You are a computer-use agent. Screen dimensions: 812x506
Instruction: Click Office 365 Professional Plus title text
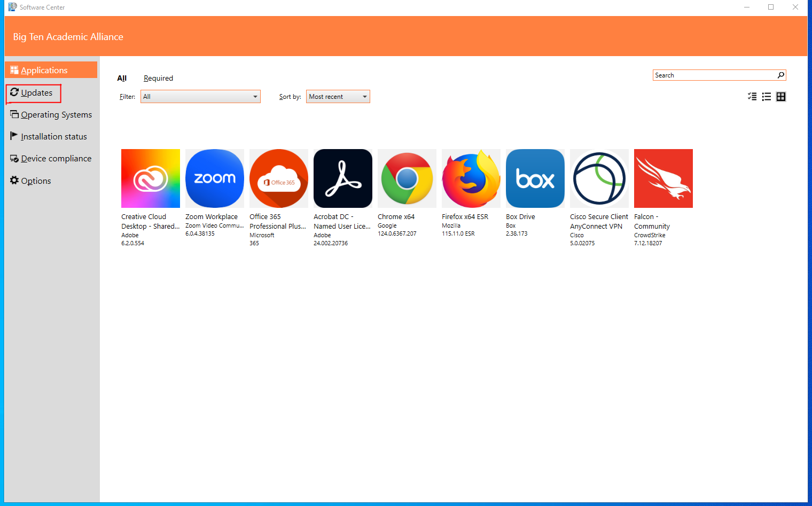(278, 221)
